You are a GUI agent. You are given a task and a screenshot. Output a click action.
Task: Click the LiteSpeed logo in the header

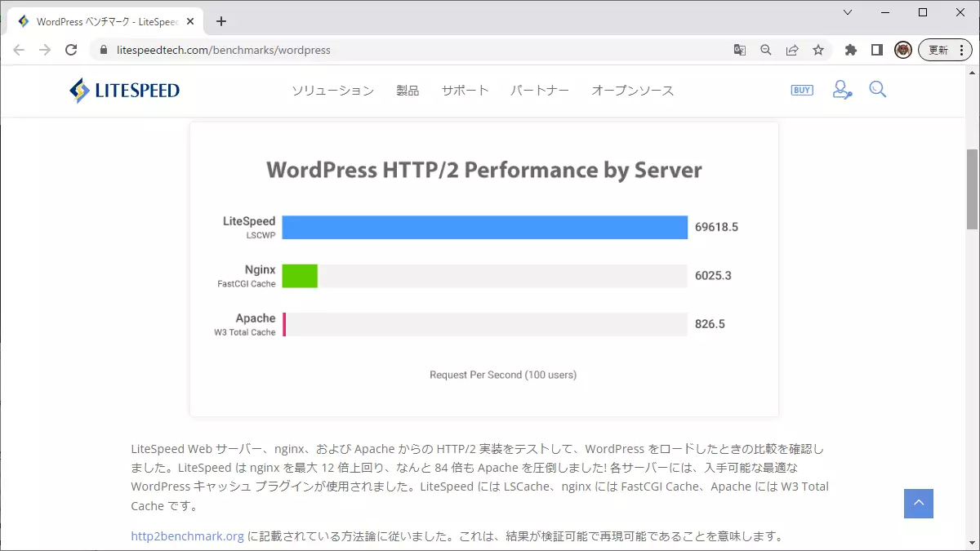124,91
